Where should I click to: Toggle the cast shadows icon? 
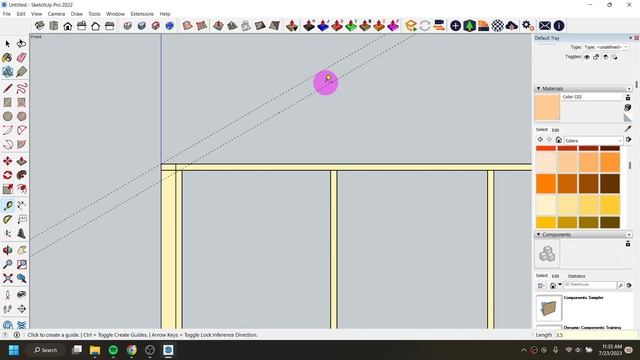(x=614, y=57)
